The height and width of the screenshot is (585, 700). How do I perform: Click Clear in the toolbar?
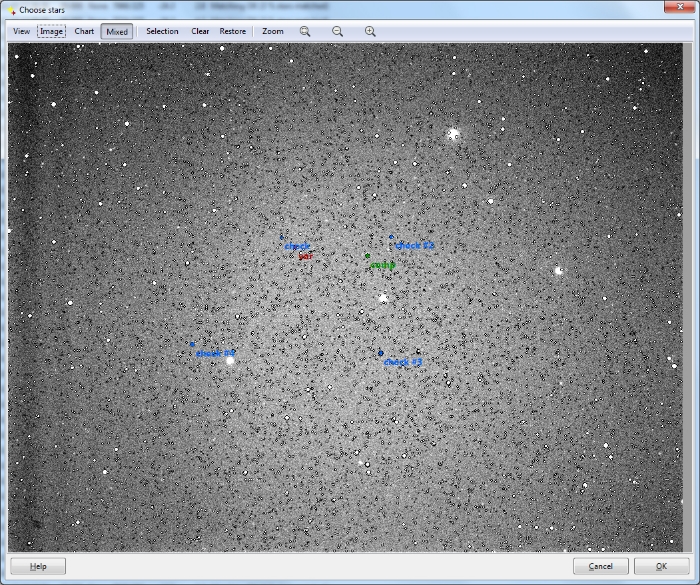200,31
